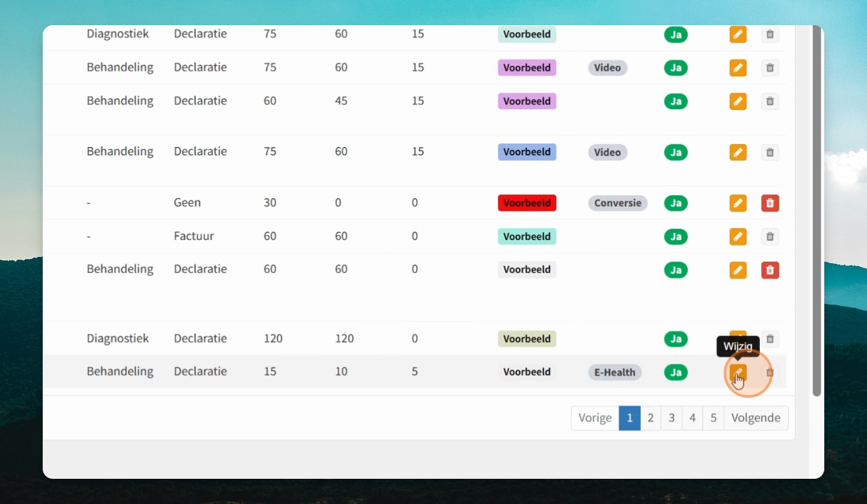Jump to page 5 in pagination
867x504 pixels.
point(714,418)
